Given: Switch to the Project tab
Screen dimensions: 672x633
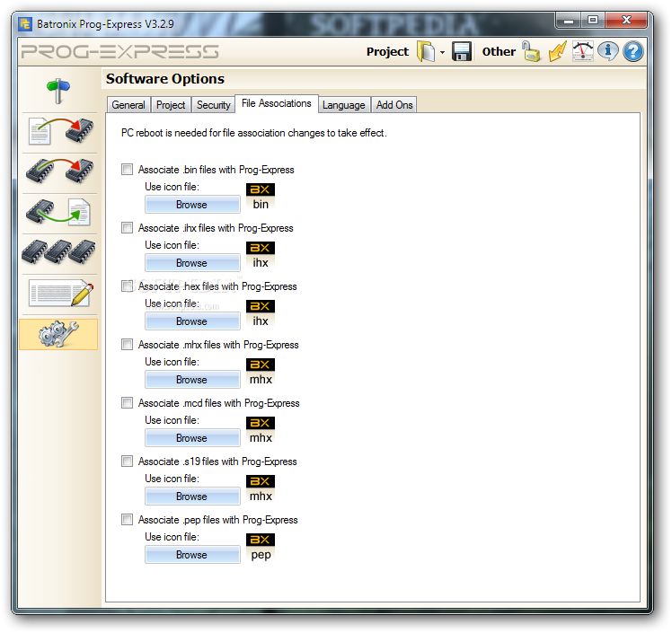Looking at the screenshot, I should coord(171,105).
